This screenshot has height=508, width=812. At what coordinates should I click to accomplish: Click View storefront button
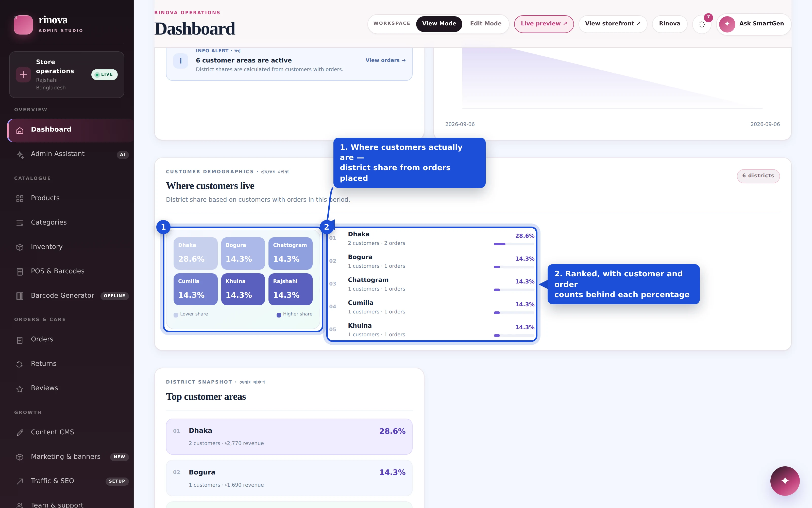(613, 24)
